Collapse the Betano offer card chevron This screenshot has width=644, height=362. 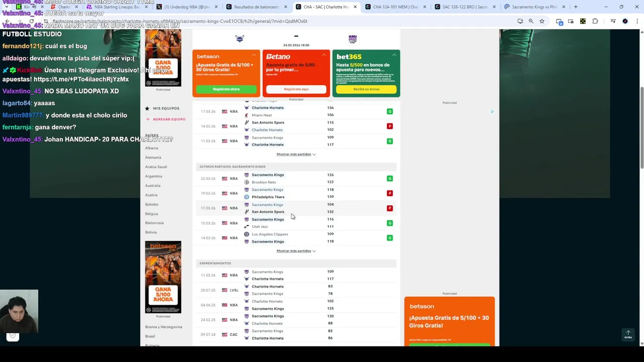324,54
